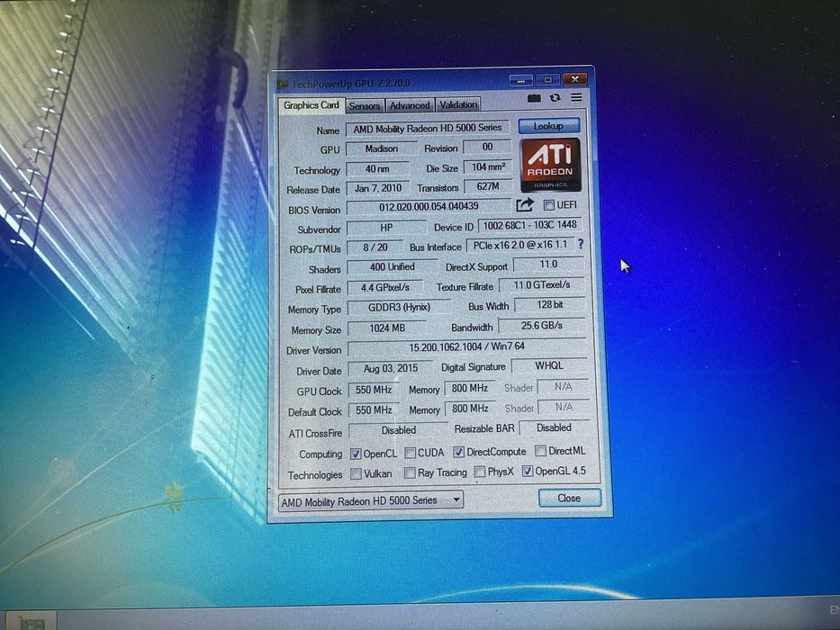Click the Default Clock 550 MHz value
This screenshot has height=630, width=840.
tap(374, 410)
